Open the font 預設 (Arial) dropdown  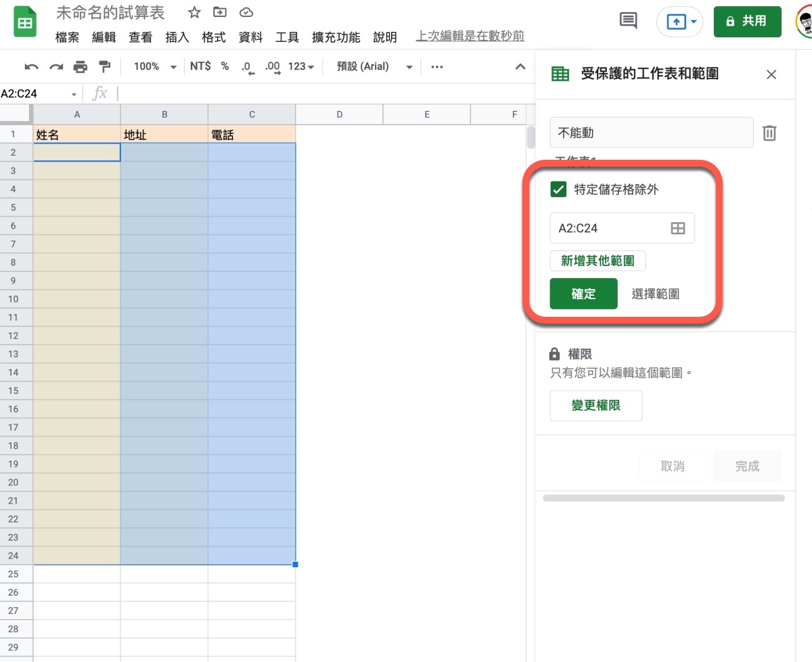coord(374,66)
